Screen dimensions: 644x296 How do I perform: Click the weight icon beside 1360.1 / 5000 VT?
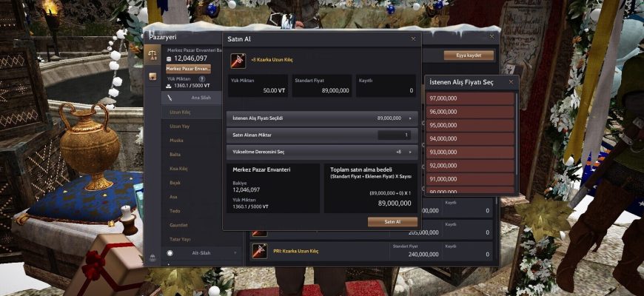coord(169,87)
